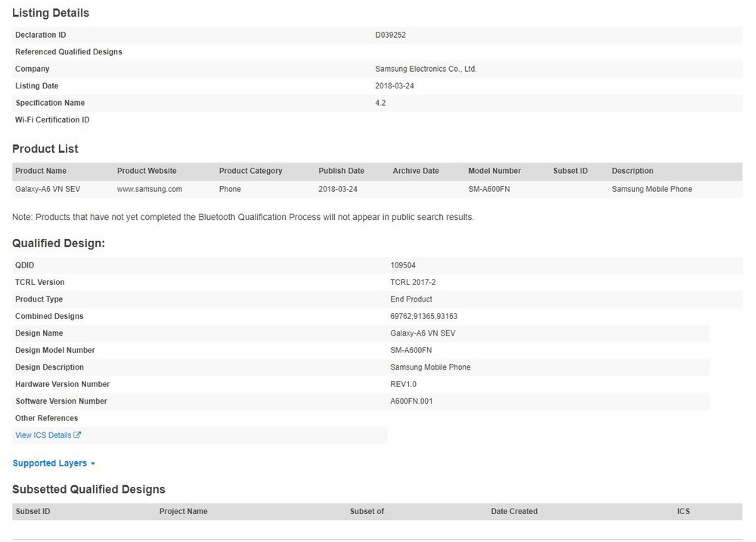Click the Referenced Qualified Designs label
The height and width of the screenshot is (542, 756).
(x=69, y=51)
